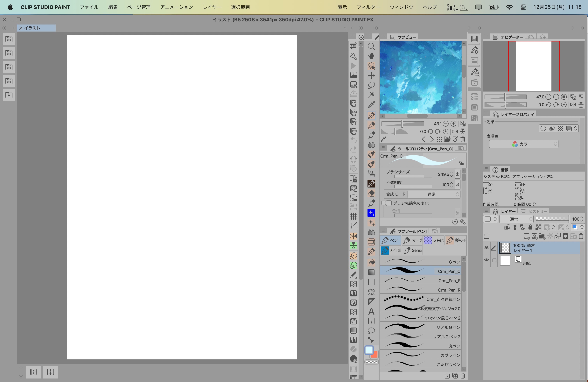Click the flip horizontal command bar icon

[x=353, y=236]
